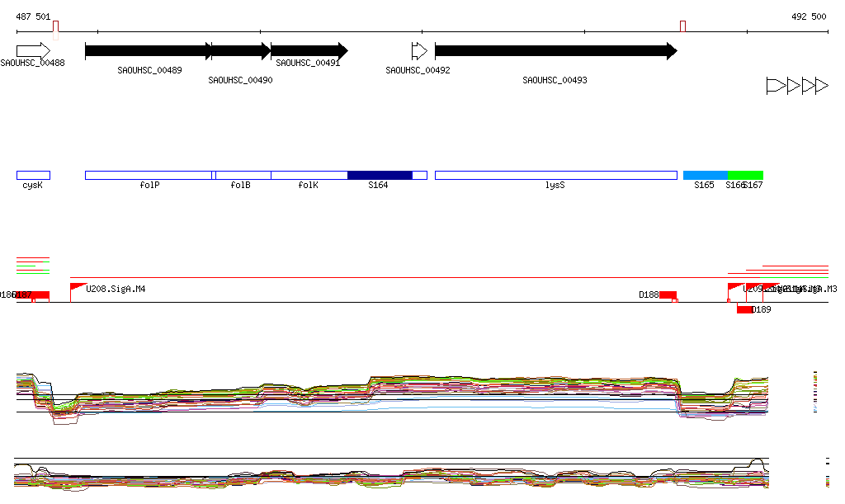Click the U208.SigA.M4 promoter flag
Viewport: 845px width, 504px height.
click(78, 287)
